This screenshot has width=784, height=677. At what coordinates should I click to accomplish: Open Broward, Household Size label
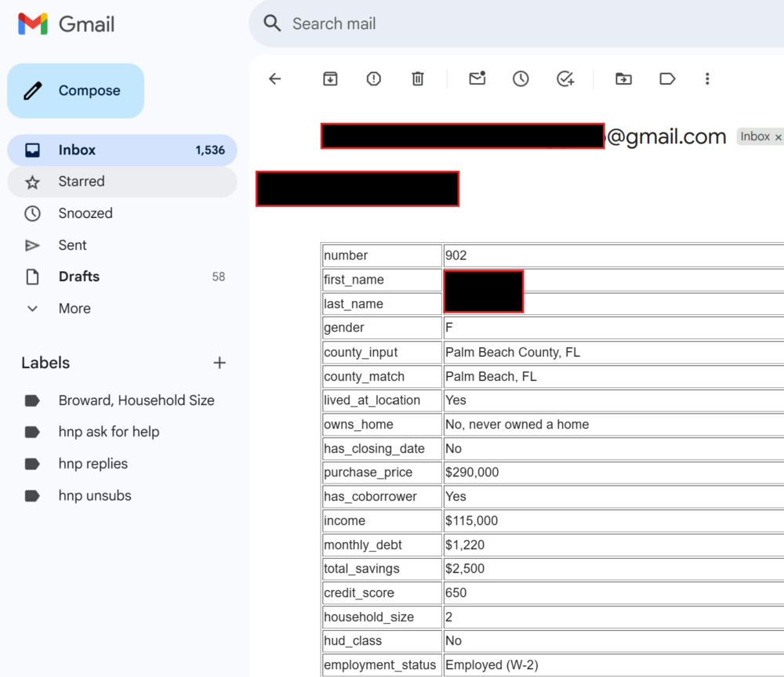(136, 400)
